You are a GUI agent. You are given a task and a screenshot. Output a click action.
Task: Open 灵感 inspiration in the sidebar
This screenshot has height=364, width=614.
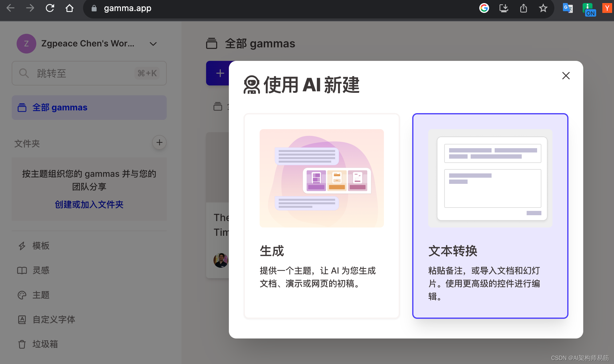point(41,270)
